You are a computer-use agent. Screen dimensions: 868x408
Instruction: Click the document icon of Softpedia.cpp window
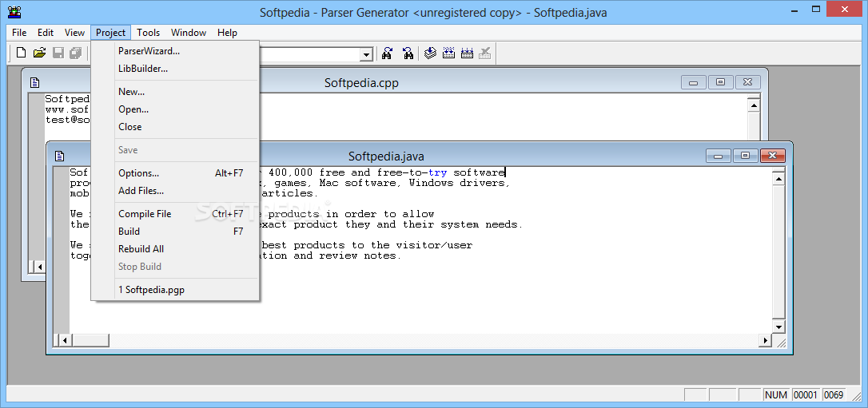pyautogui.click(x=35, y=83)
